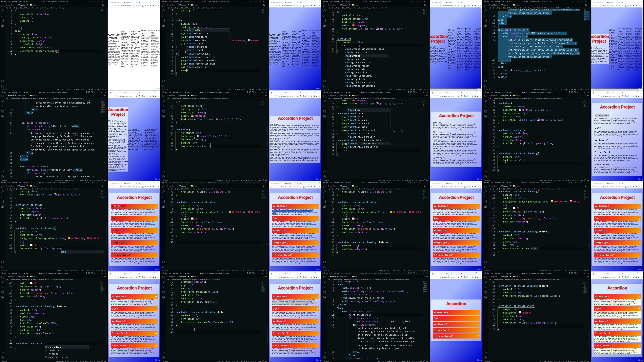
Task: Open Search in the editor suggesting '.heading::before'
Action: pos(2,282)
